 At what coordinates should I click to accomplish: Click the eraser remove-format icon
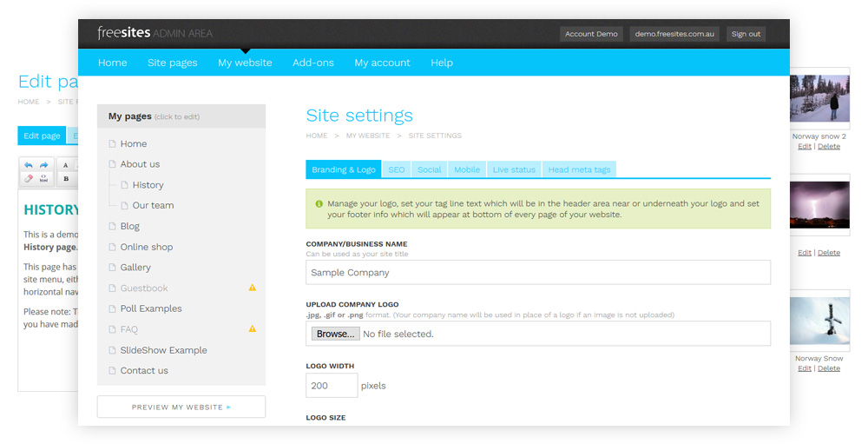point(29,178)
